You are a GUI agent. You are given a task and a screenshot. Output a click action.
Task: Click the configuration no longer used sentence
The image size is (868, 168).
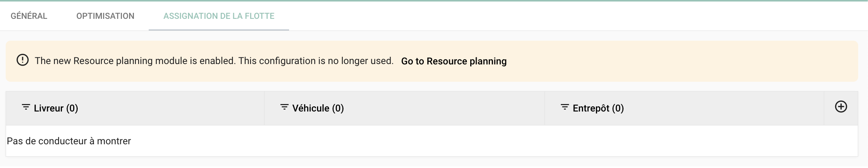[x=316, y=61]
